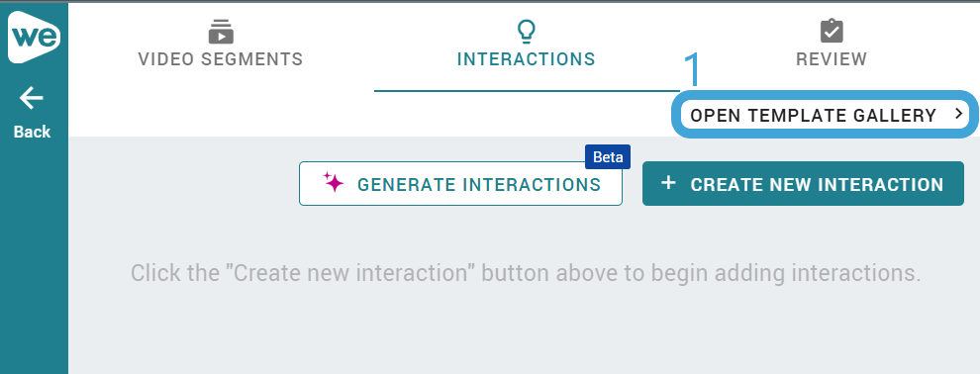Expand the template gallery chevron arrow

pyautogui.click(x=958, y=114)
